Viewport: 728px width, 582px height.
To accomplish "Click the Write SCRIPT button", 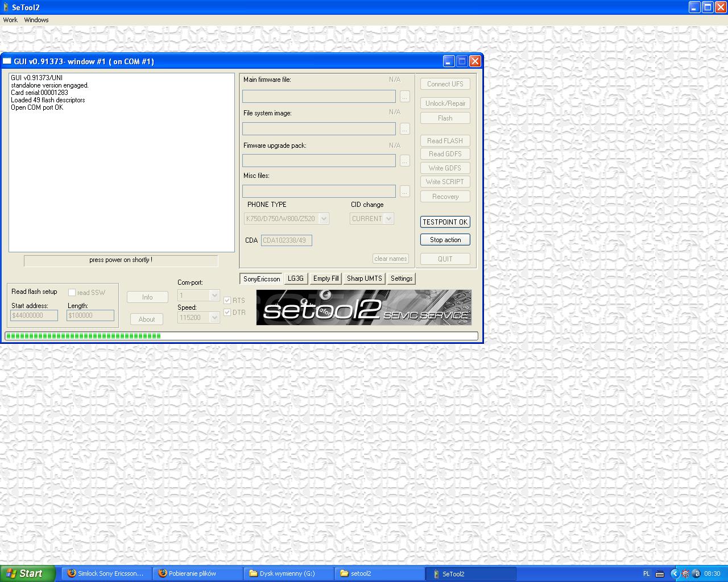I will click(x=445, y=182).
